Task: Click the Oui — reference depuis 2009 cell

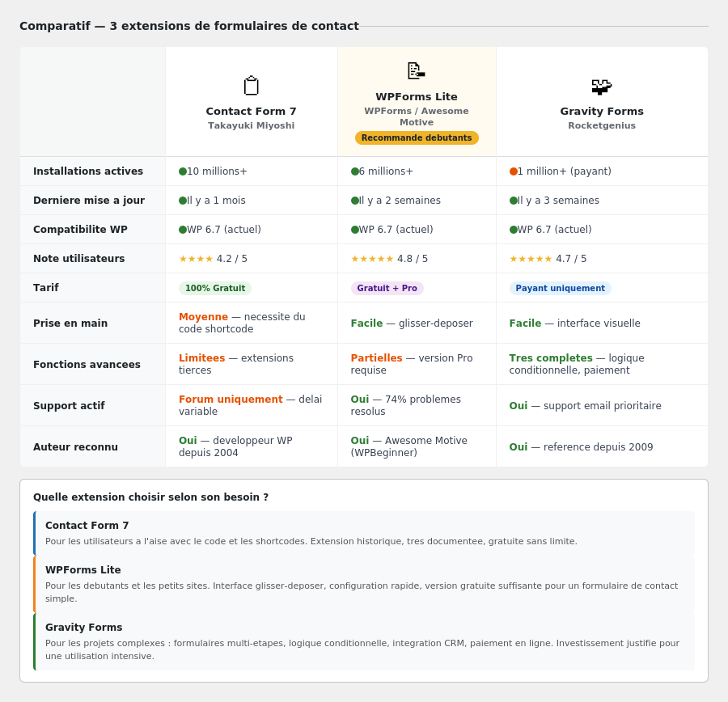Action: pos(602,446)
